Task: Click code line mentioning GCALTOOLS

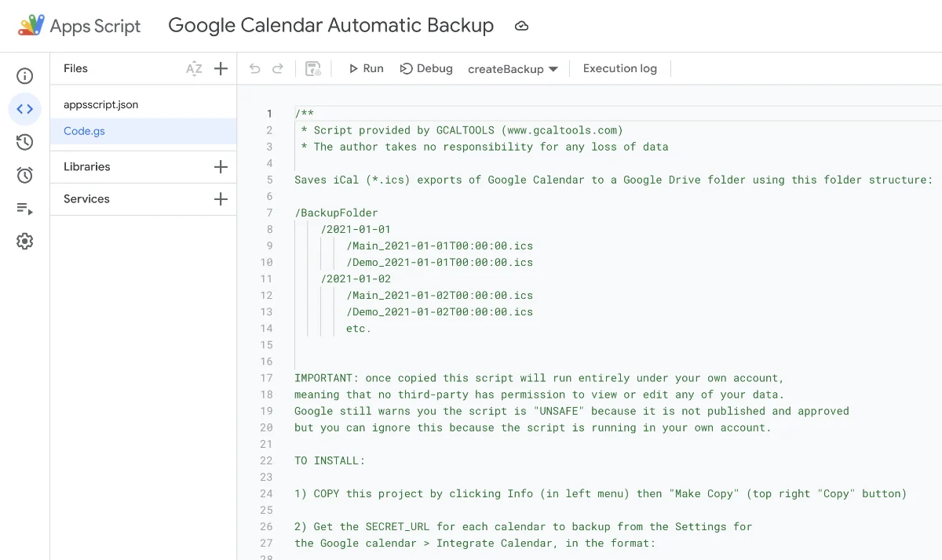Action: pyautogui.click(x=462, y=130)
